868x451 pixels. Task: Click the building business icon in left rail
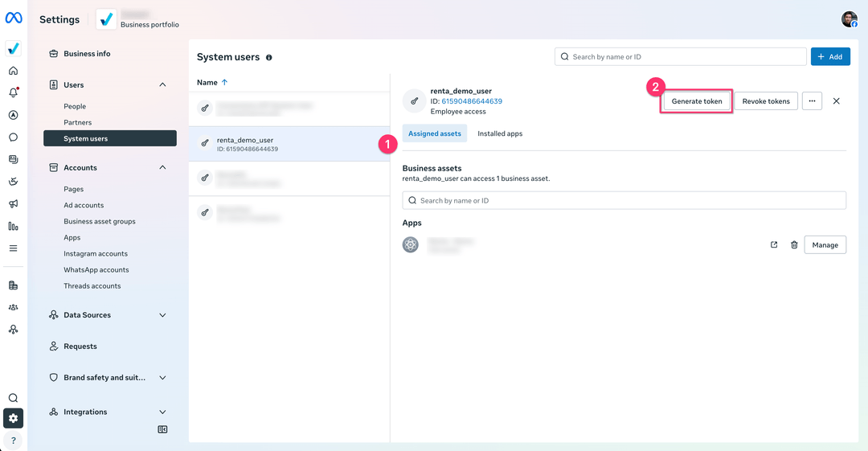[x=14, y=285]
